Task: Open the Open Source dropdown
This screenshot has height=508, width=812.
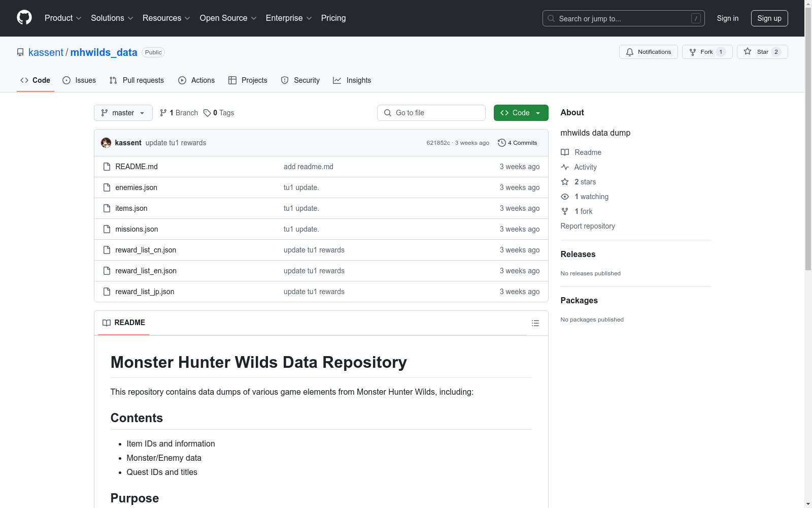Action: click(x=228, y=18)
